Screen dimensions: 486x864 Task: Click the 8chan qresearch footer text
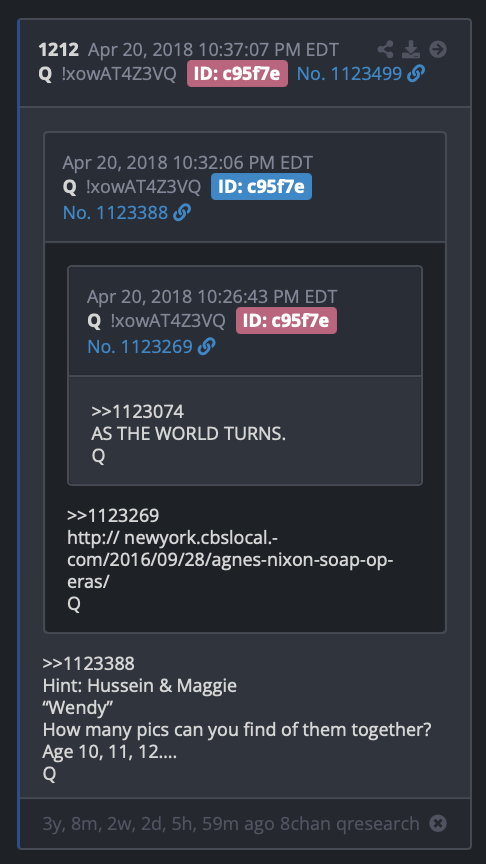(349, 824)
